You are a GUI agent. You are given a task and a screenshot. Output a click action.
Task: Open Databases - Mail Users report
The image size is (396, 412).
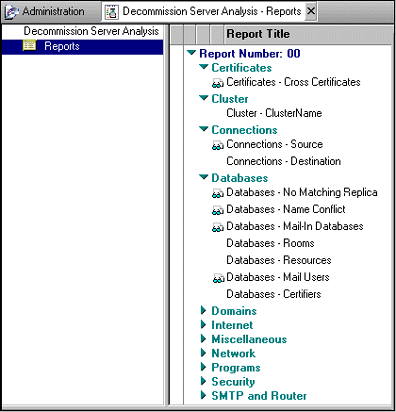pos(278,277)
